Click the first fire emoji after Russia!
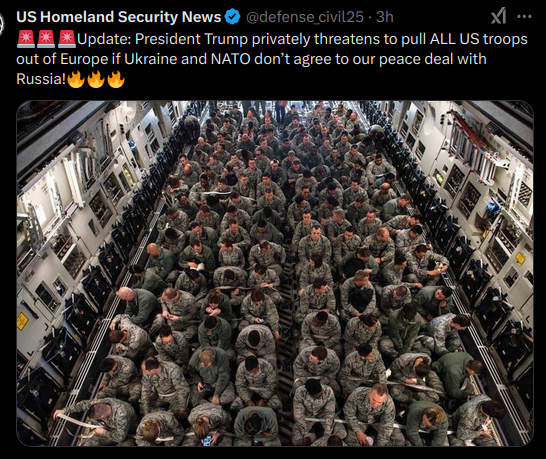Screen dimensions: 546x459 pos(76,79)
